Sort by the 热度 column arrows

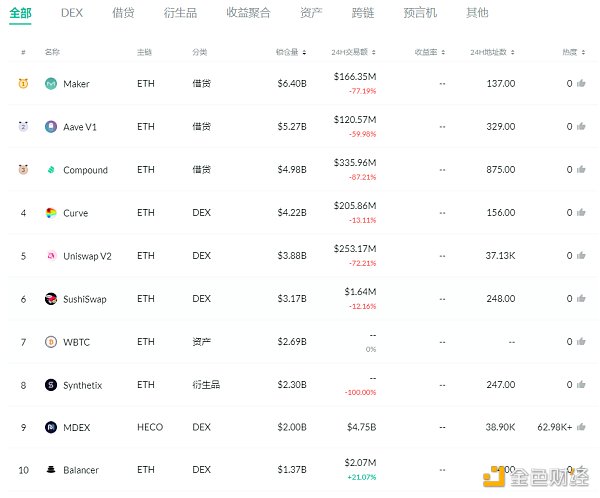tap(584, 52)
